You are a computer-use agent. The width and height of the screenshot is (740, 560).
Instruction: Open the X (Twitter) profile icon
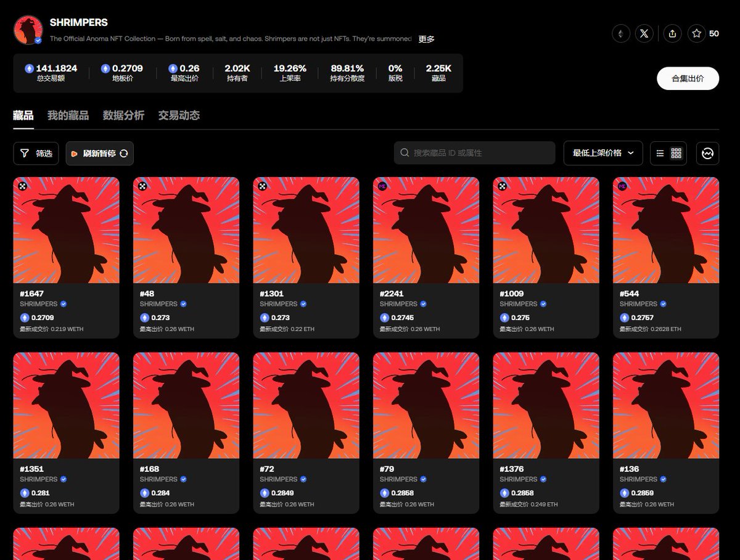tap(644, 34)
